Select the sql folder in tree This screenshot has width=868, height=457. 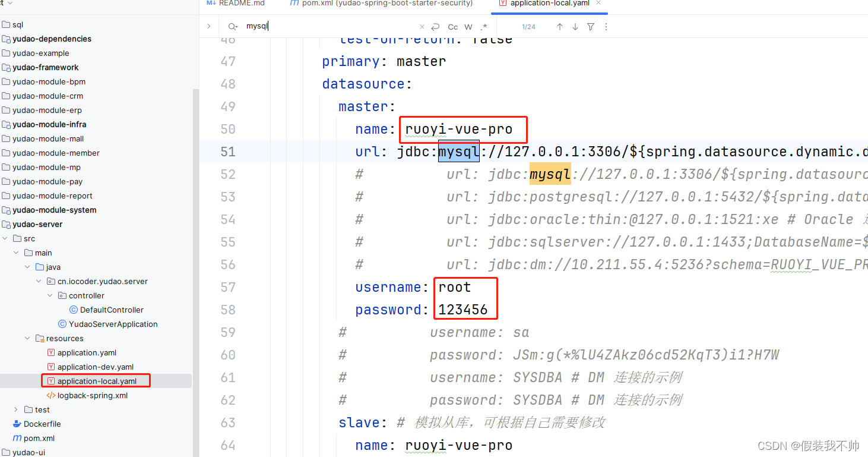(x=18, y=24)
